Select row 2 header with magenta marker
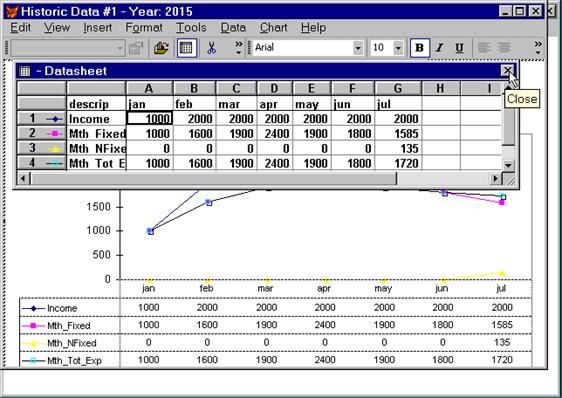Viewport: 562px width, 398px height. 42,133
